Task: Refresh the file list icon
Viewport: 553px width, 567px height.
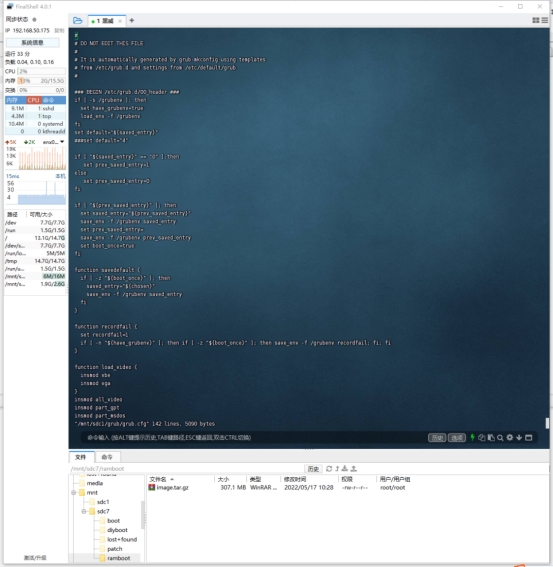Action: tap(329, 469)
